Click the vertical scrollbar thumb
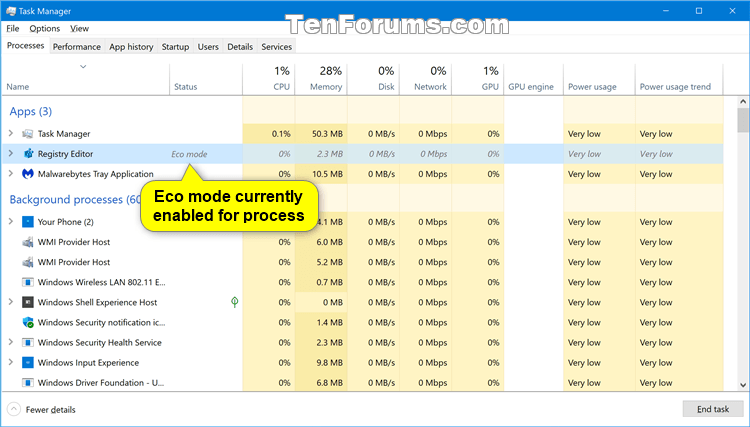The image size is (750, 427). coord(743,120)
